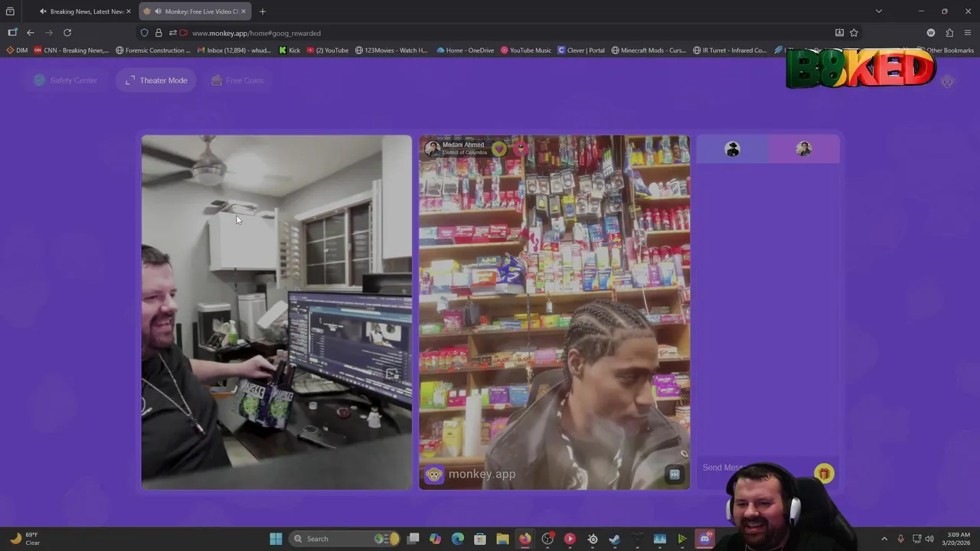
Task: Open the Kick bookmark
Action: (x=289, y=51)
